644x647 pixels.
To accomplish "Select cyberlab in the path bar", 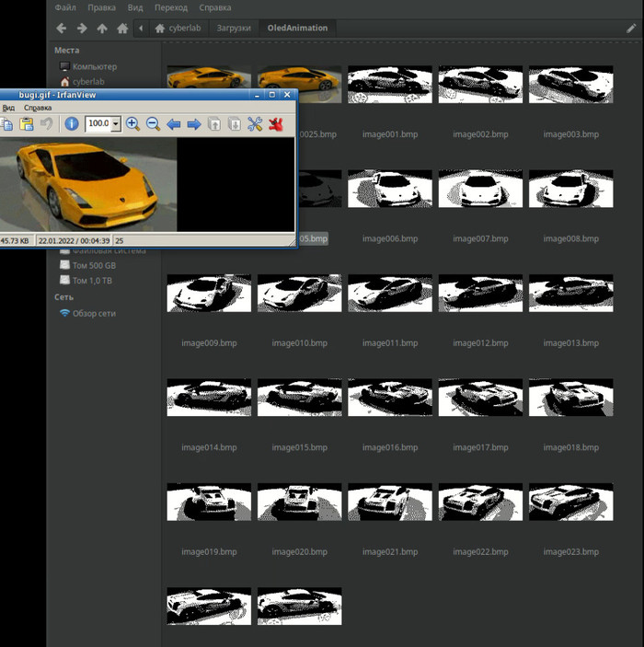I will point(178,28).
